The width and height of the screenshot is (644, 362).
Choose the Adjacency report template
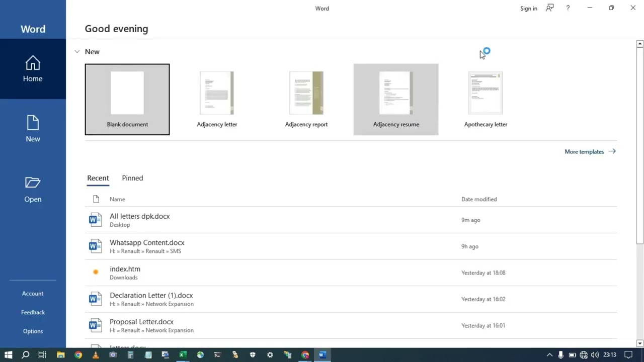306,100
